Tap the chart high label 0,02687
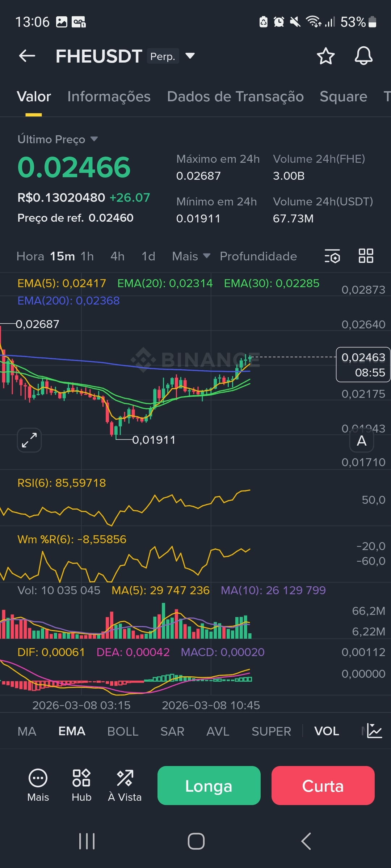 [x=37, y=324]
